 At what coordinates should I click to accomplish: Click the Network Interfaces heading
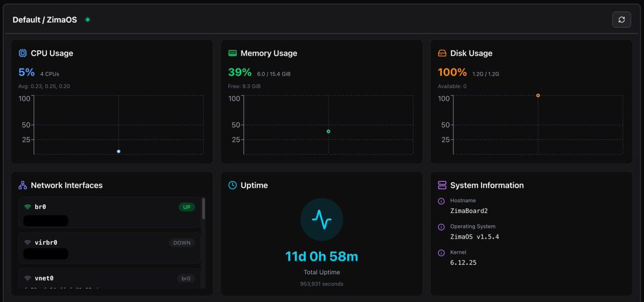[x=67, y=185]
